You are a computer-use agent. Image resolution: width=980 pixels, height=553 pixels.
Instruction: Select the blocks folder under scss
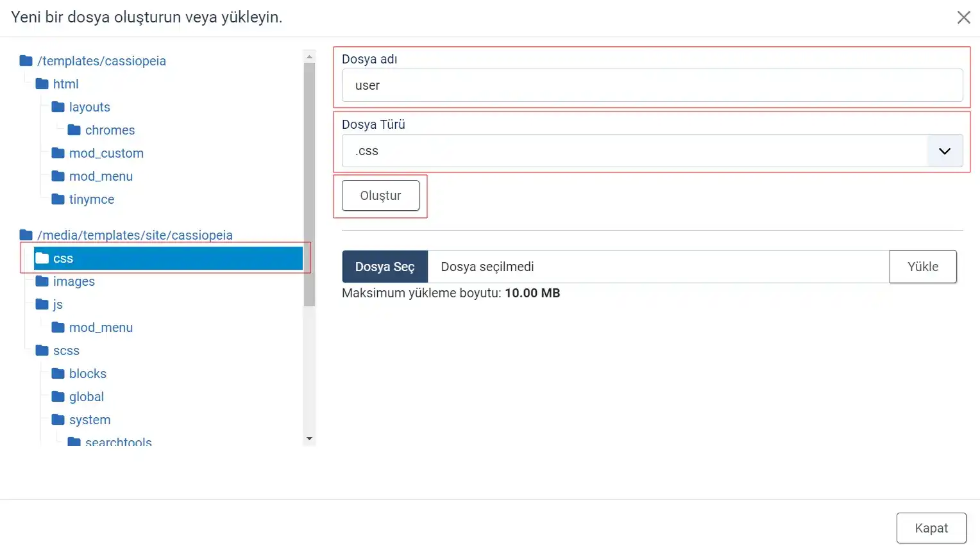(x=87, y=373)
